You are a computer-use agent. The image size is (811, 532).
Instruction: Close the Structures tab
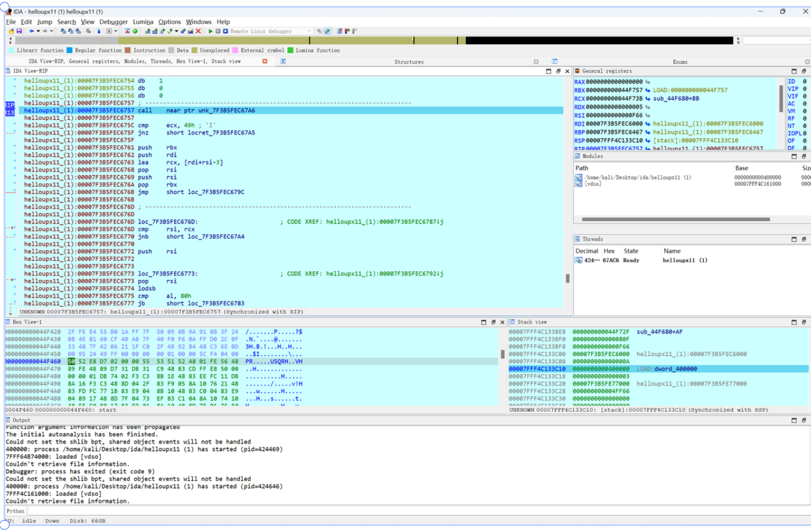click(536, 61)
